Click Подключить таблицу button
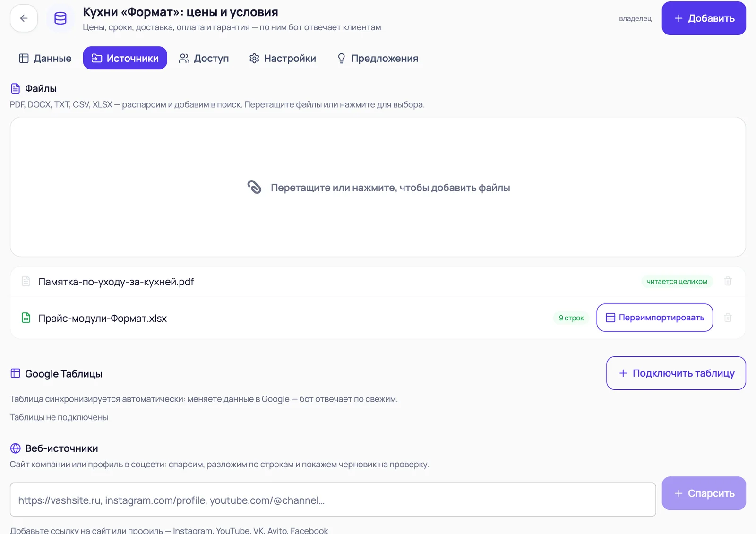Screen dimensions: 756x534 (676, 373)
